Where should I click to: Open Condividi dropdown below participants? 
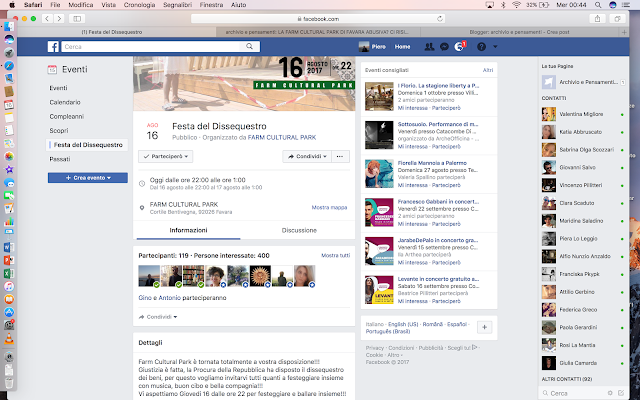click(x=158, y=317)
